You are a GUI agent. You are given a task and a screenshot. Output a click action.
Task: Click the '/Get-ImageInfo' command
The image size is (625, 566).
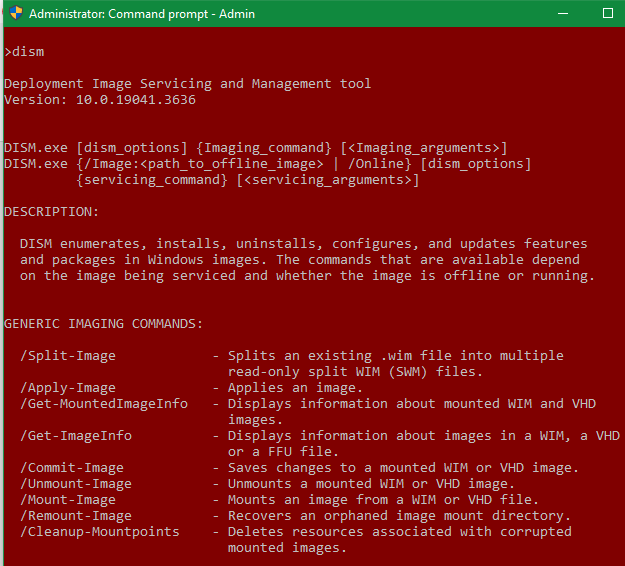[x=76, y=436]
